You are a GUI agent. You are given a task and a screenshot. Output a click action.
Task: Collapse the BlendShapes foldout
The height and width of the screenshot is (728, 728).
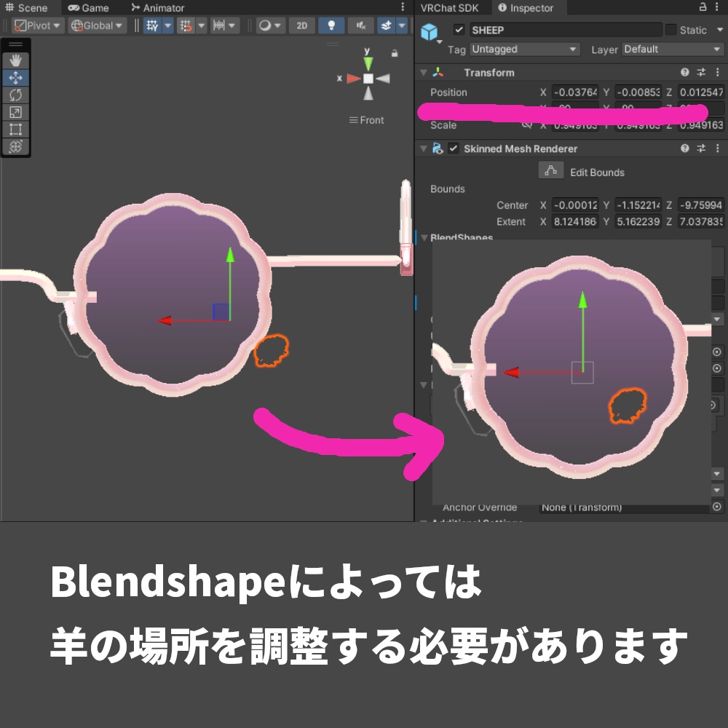click(x=424, y=237)
